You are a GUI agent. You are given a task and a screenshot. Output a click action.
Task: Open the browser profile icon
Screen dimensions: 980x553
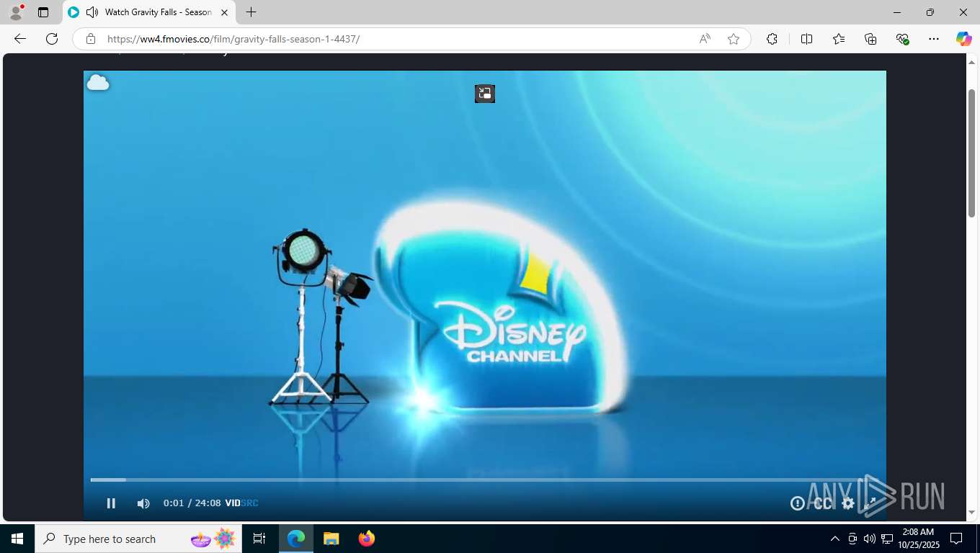16,12
